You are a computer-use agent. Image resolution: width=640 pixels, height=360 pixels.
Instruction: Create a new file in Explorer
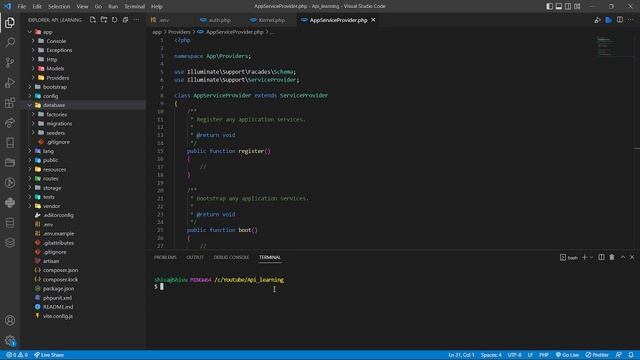pos(93,20)
